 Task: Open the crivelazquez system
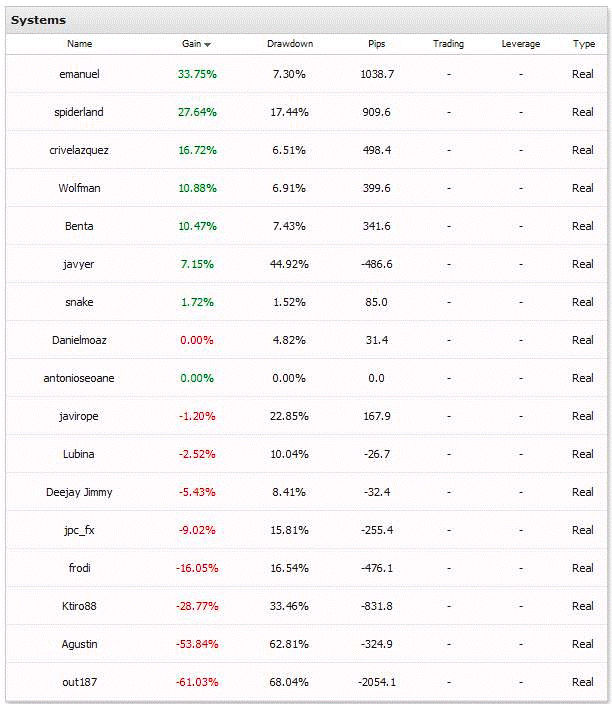pyautogui.click(x=79, y=150)
